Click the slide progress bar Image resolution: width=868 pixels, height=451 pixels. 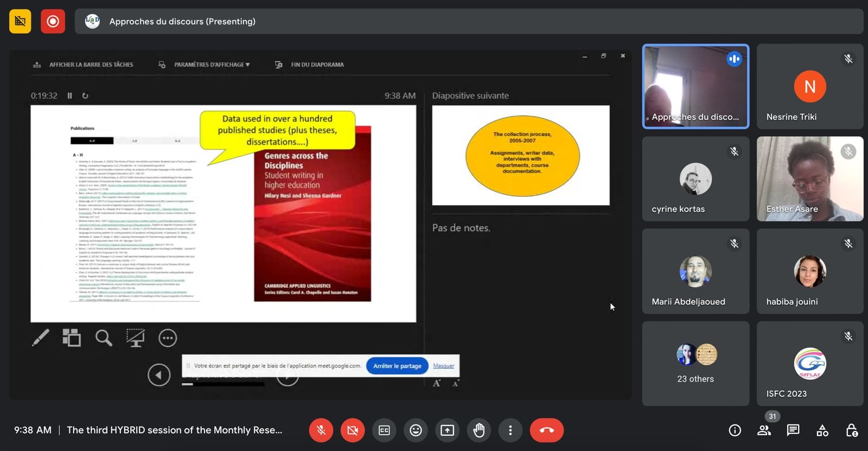[223, 384]
